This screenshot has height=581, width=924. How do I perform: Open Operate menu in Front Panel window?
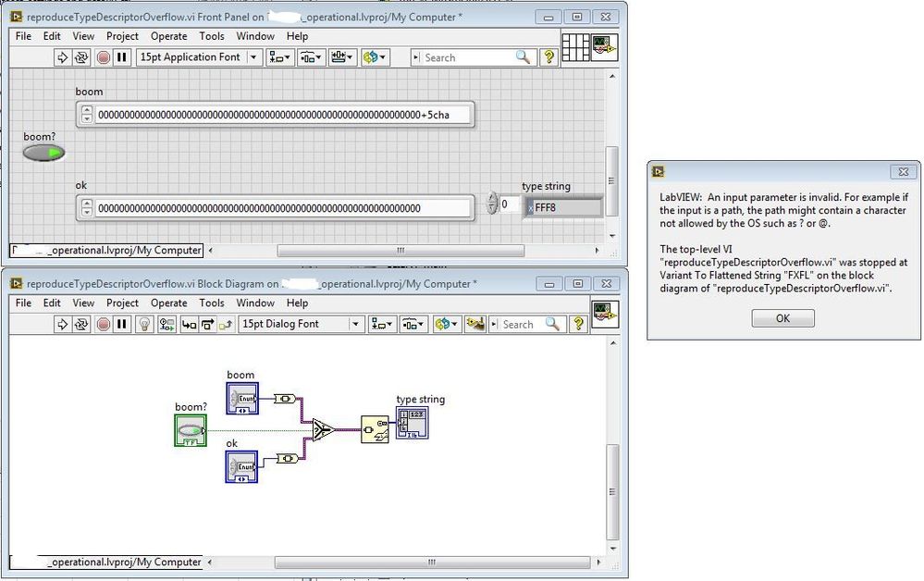168,36
